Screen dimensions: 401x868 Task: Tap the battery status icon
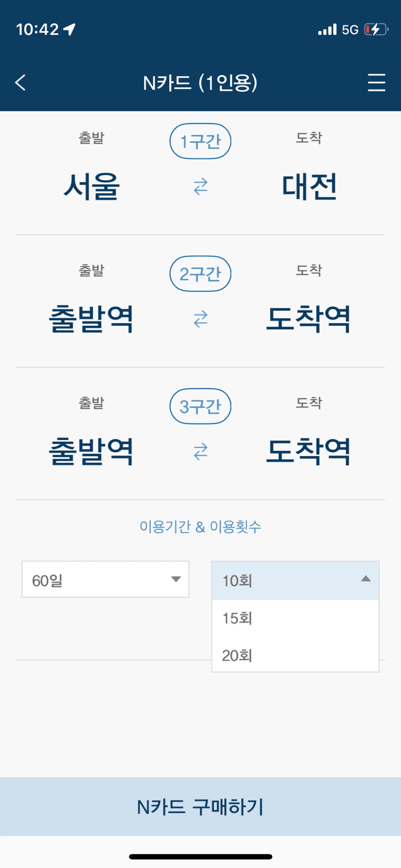click(376, 30)
